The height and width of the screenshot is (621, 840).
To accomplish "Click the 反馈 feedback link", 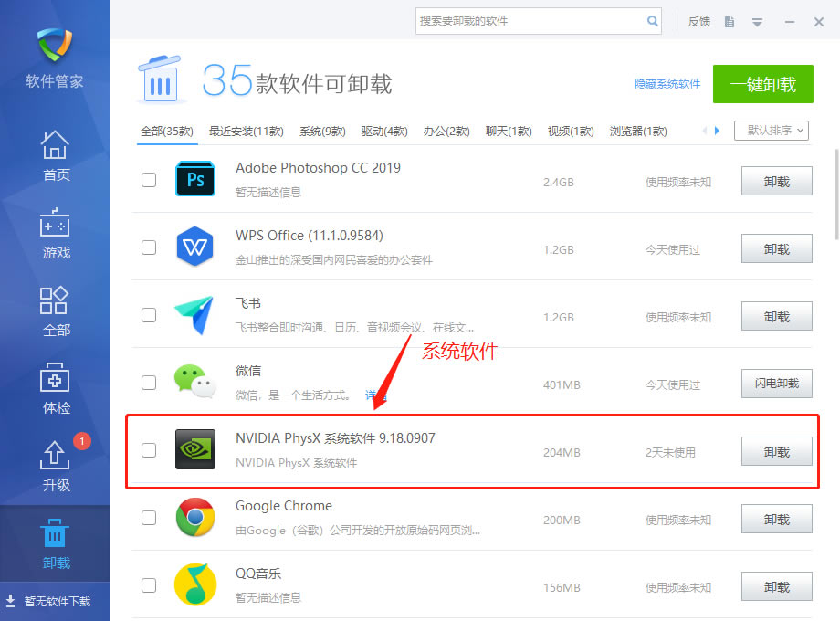I will [699, 22].
